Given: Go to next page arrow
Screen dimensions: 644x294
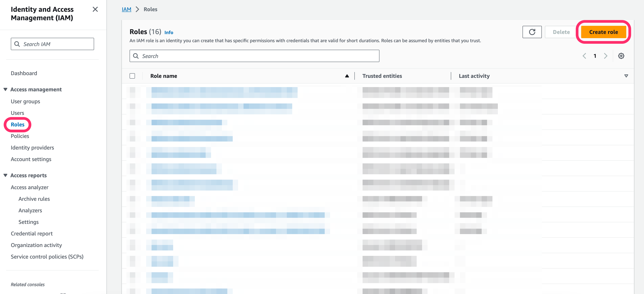Looking at the screenshot, I should tap(605, 56).
